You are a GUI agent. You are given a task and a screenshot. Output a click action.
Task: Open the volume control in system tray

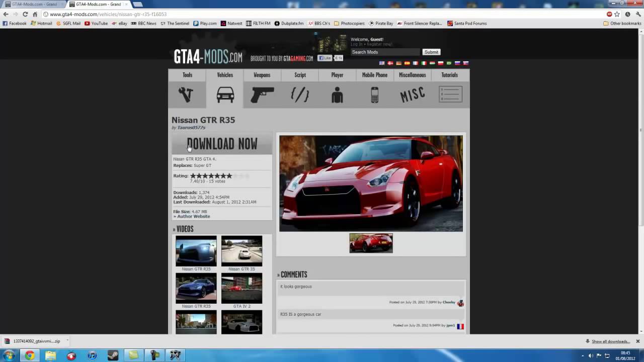point(590,355)
